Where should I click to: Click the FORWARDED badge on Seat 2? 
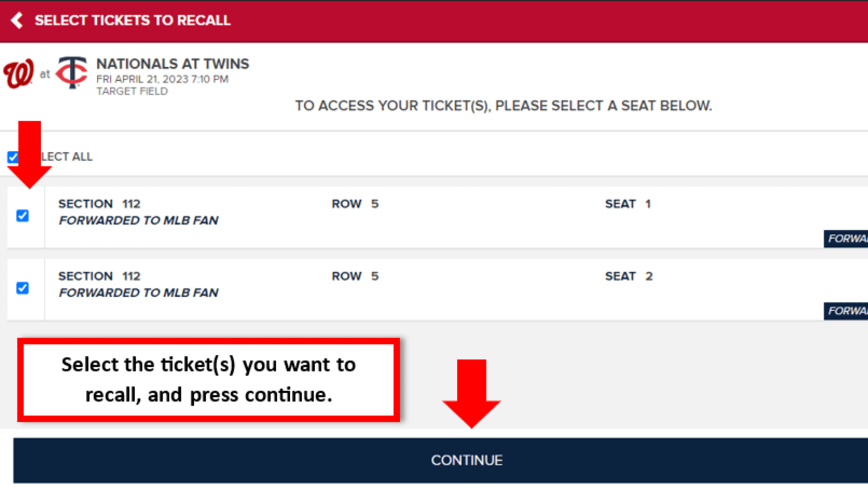(845, 311)
